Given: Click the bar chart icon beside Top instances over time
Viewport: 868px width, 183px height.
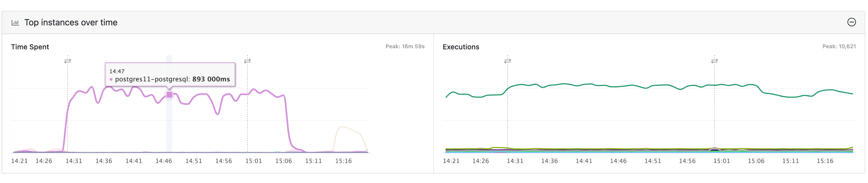Looking at the screenshot, I should (x=16, y=23).
